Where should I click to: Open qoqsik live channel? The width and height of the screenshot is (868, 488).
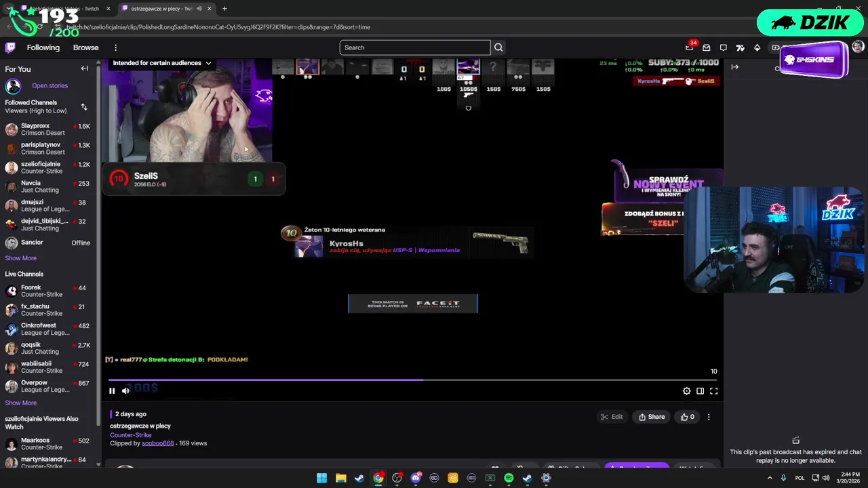[x=47, y=348]
